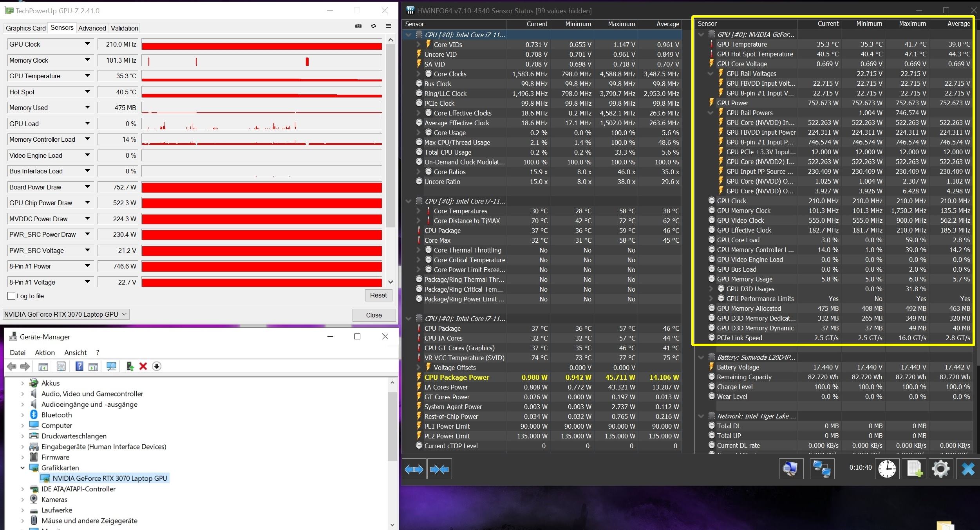Switch to Graphics Card tab
Viewport: 980px width, 530px height.
pos(26,28)
